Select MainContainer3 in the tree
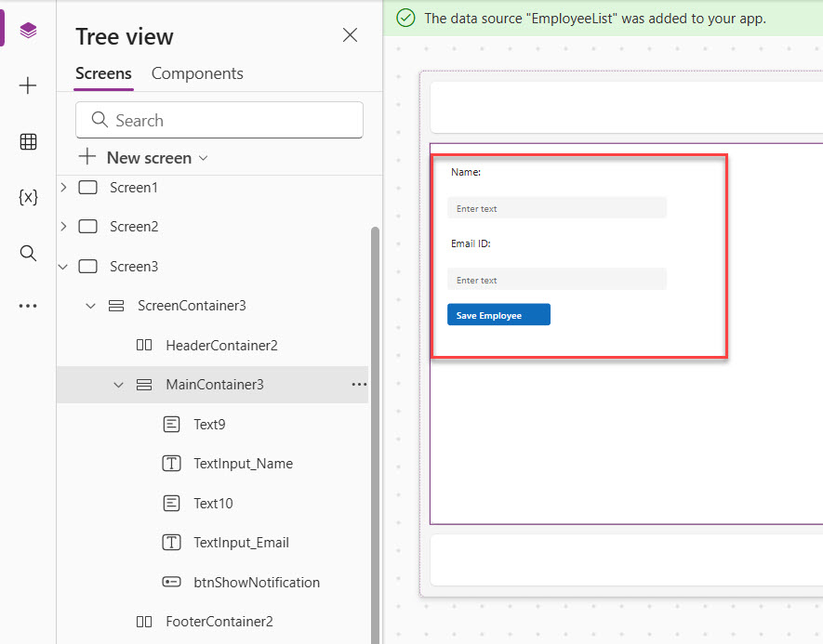This screenshot has height=644, width=823. click(215, 385)
